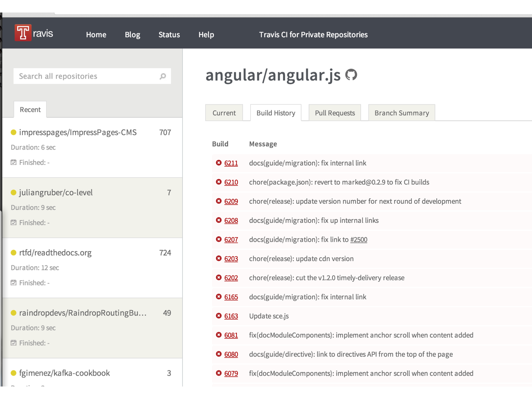Click build number 707 for impresspages
532x399 pixels.
coord(165,132)
